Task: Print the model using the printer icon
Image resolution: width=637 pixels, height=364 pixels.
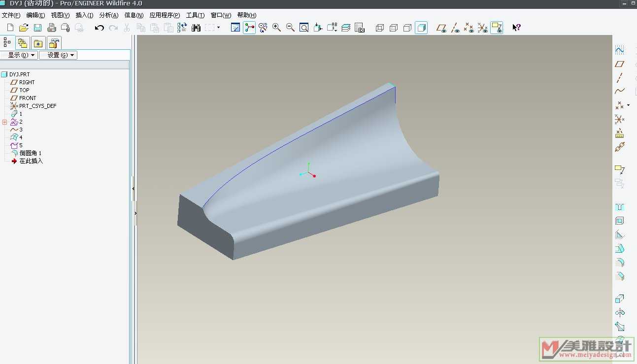Action: click(51, 28)
